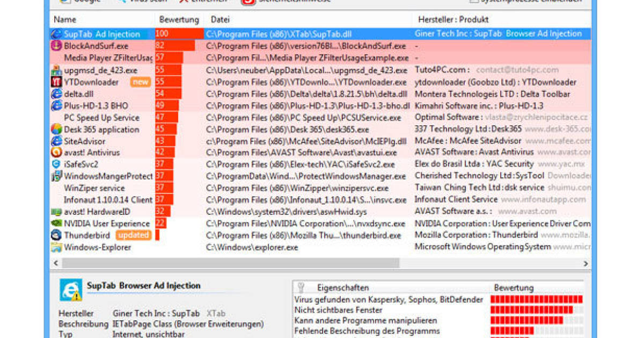Open www.avast.com link in HardwareID row
The image size is (644, 338).
527,212
